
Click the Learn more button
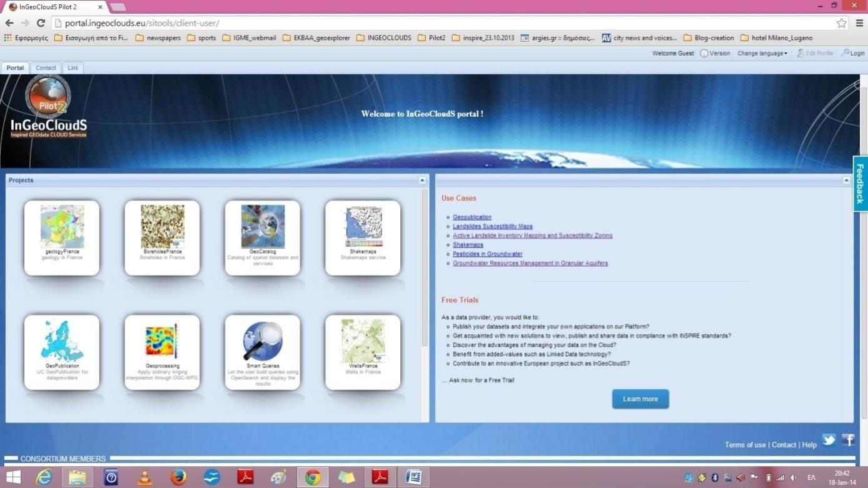tap(640, 399)
